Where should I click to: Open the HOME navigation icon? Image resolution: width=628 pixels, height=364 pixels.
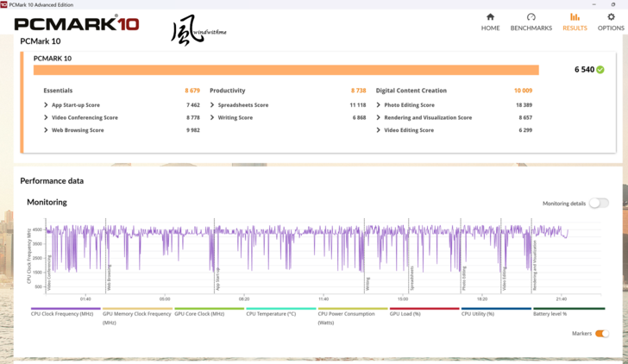pos(490,17)
